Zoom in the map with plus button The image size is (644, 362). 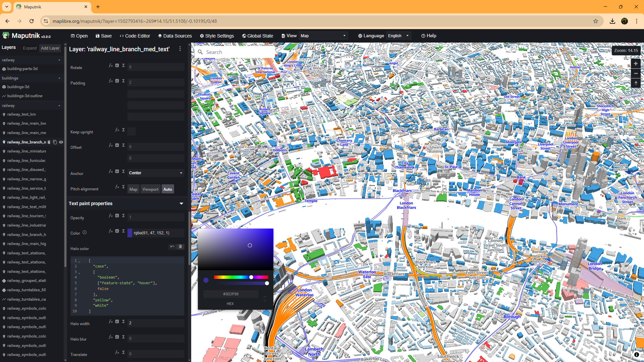(x=636, y=64)
